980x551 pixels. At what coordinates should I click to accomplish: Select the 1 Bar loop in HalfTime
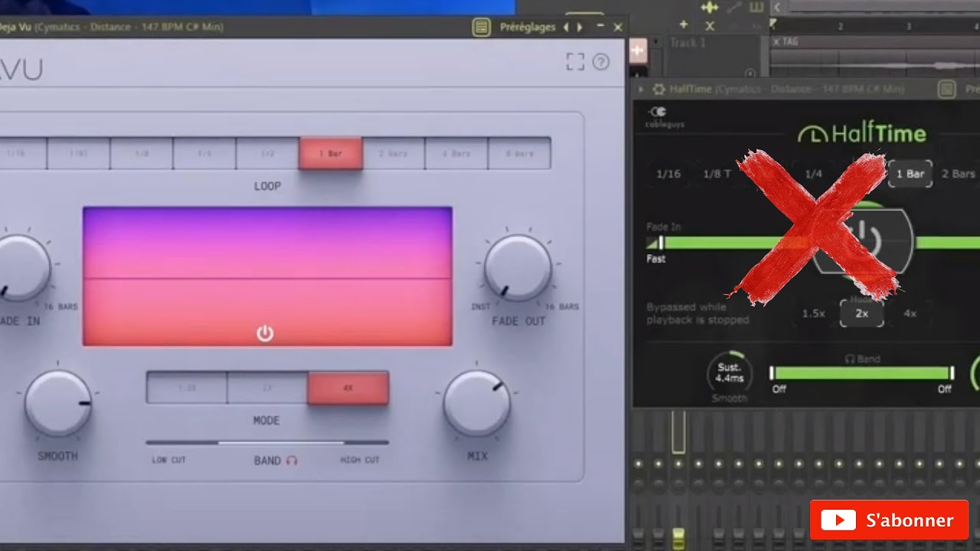pyautogui.click(x=910, y=174)
